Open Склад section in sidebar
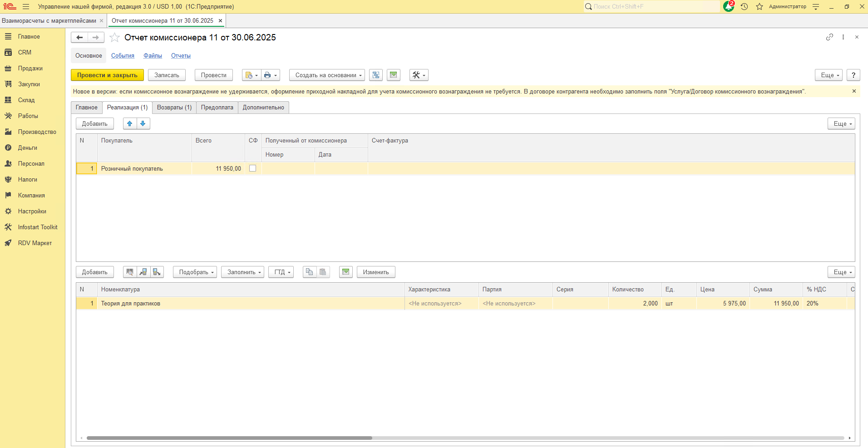868x448 pixels. 26,100
